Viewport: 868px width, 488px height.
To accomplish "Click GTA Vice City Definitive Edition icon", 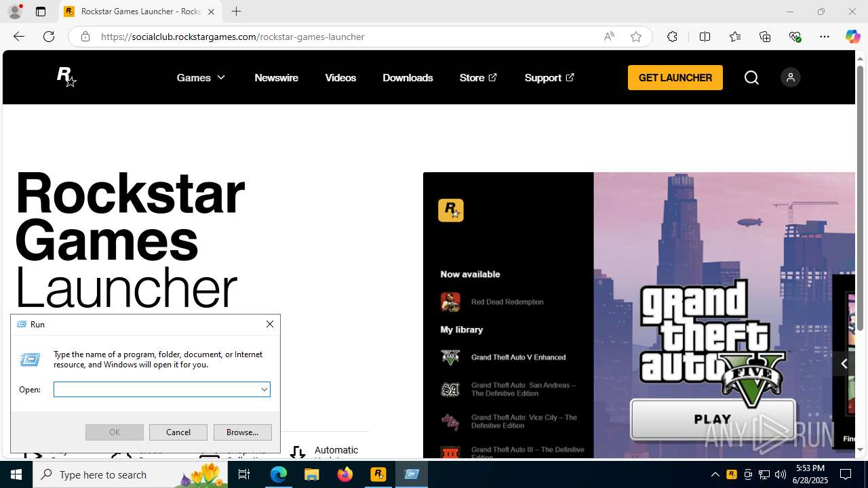I will click(x=450, y=422).
